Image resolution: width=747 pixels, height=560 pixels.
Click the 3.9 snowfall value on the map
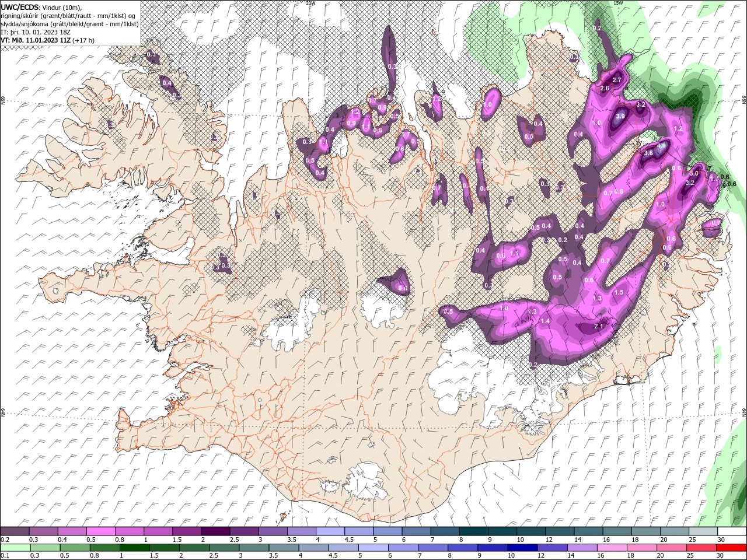pyautogui.click(x=620, y=116)
